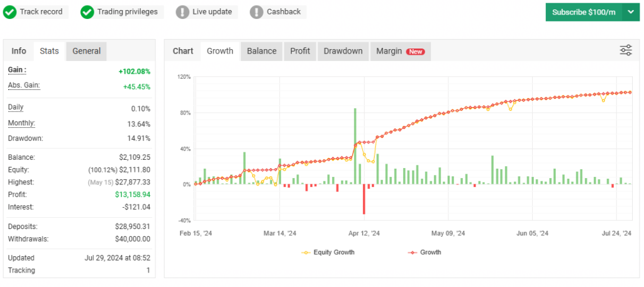View the Drawdown chart tab

pyautogui.click(x=343, y=51)
